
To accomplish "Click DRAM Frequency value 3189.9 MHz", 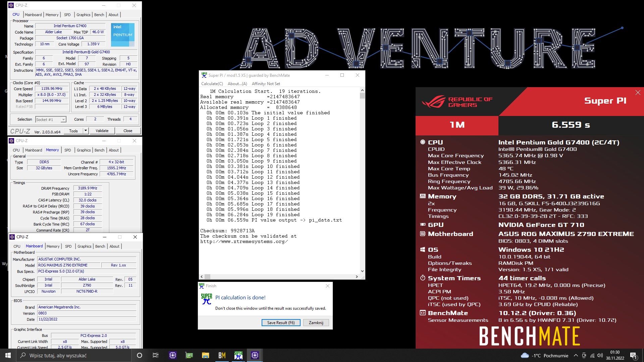I will [88, 188].
